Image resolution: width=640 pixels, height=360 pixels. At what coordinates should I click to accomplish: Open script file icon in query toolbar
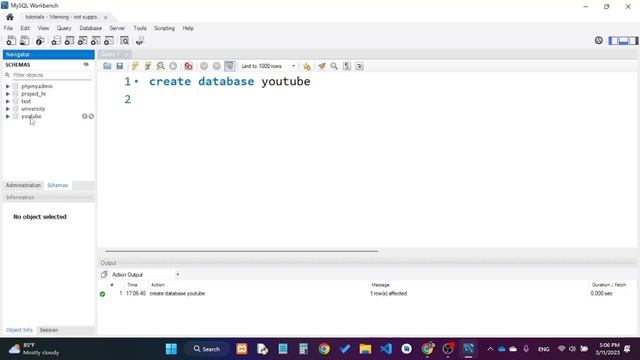[107, 66]
